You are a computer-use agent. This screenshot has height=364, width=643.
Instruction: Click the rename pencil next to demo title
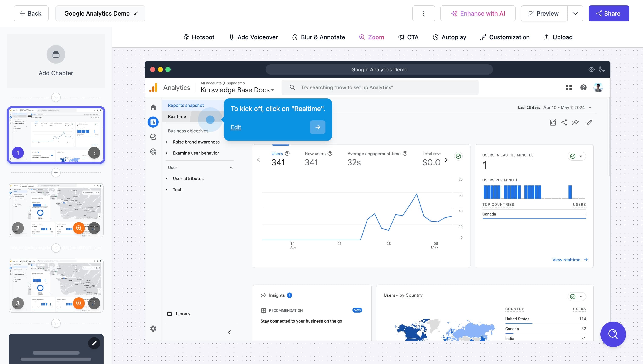[x=136, y=14]
